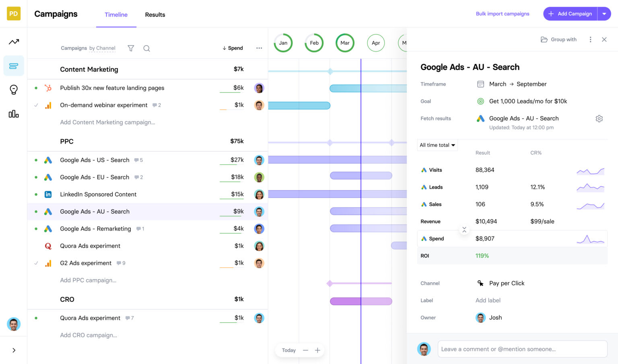The width and height of the screenshot is (618, 364).
Task: Click the PD workspace logo
Action: 14,14
